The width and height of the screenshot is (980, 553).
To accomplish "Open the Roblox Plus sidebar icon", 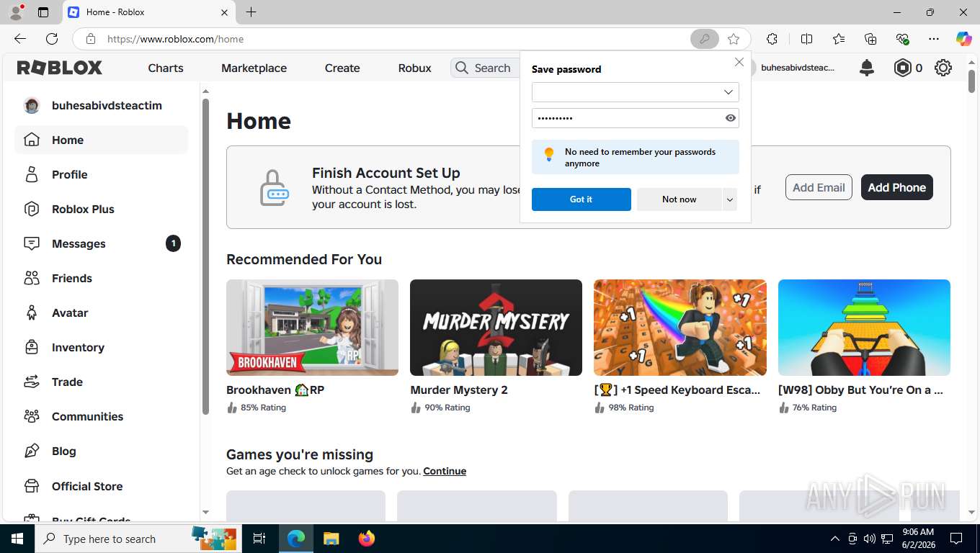I will tap(32, 209).
